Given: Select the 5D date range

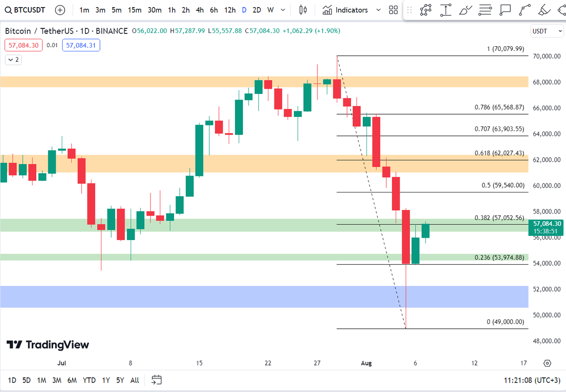Looking at the screenshot, I should click(x=26, y=380).
